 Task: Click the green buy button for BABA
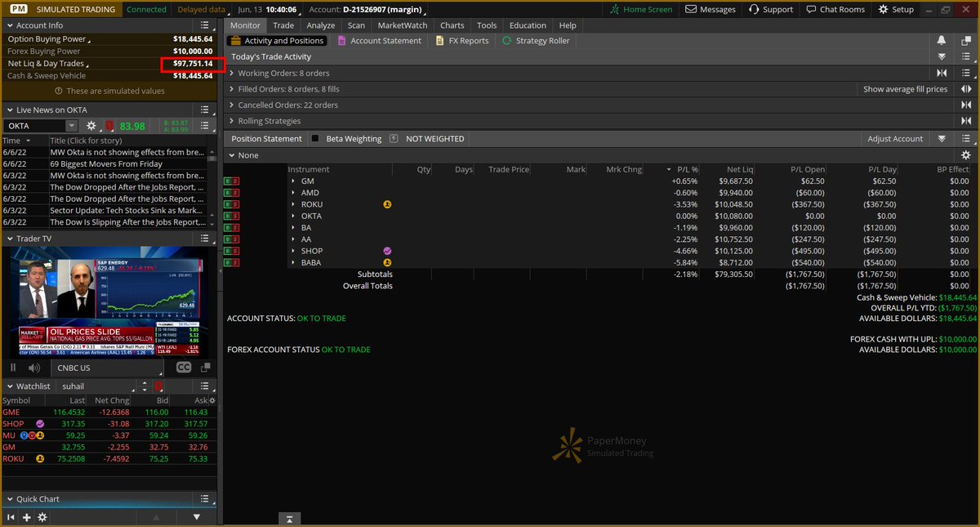[228, 263]
